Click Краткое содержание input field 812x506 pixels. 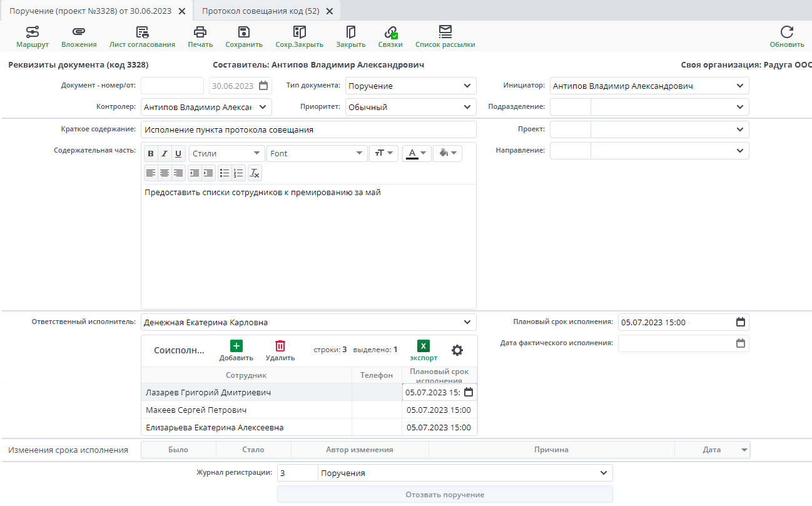[x=308, y=129]
